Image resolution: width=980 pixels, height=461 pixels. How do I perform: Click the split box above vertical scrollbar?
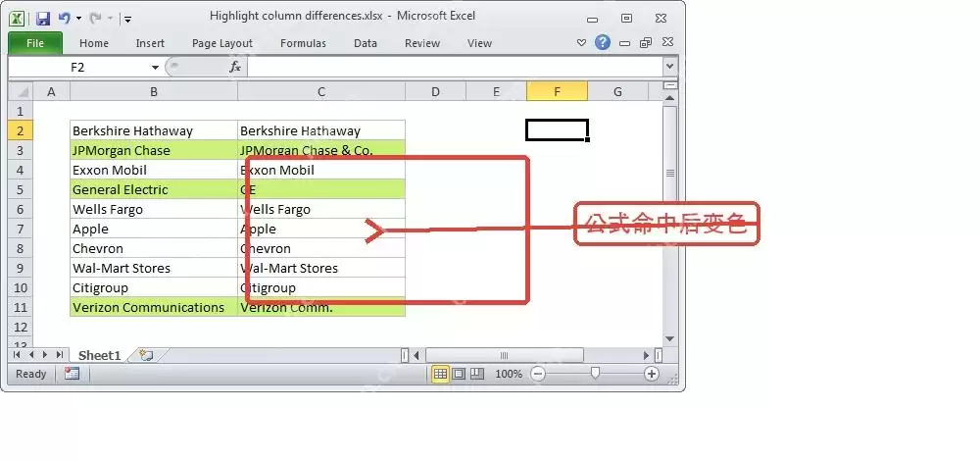[670, 85]
